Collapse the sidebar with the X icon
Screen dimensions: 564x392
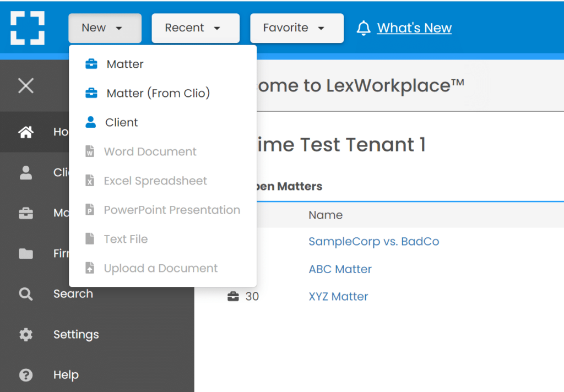pos(26,85)
